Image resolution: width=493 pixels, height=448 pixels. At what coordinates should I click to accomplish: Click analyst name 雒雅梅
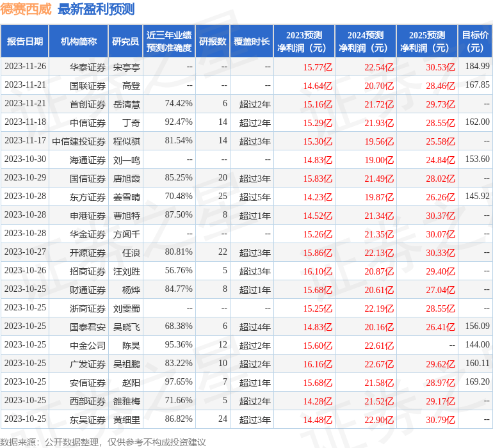126,401
